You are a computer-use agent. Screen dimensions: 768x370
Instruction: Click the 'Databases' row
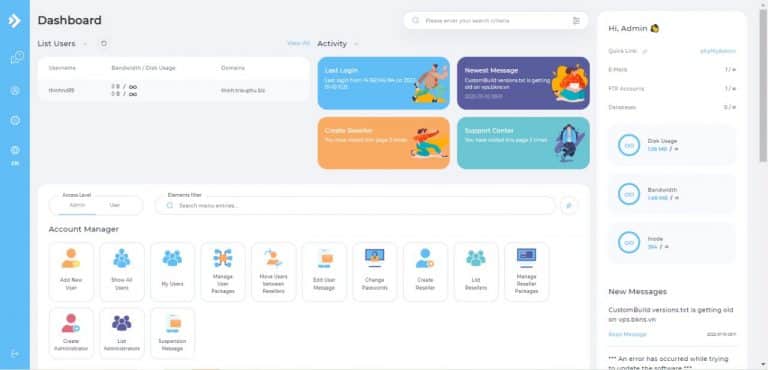[x=672, y=107]
